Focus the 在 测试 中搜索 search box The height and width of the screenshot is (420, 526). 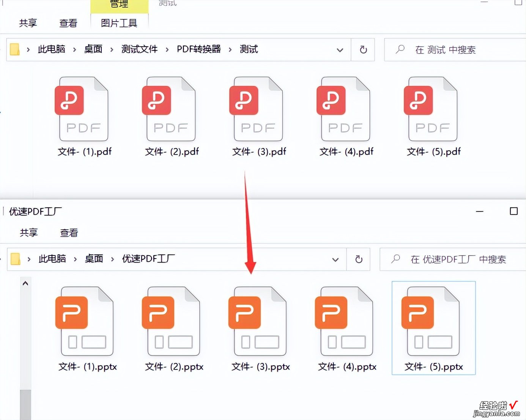point(455,50)
